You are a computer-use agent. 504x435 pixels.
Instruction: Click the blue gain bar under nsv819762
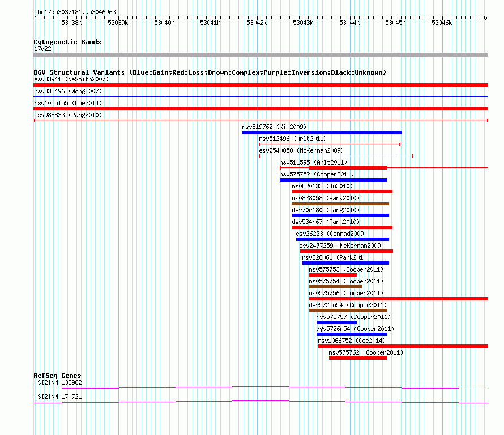point(322,132)
